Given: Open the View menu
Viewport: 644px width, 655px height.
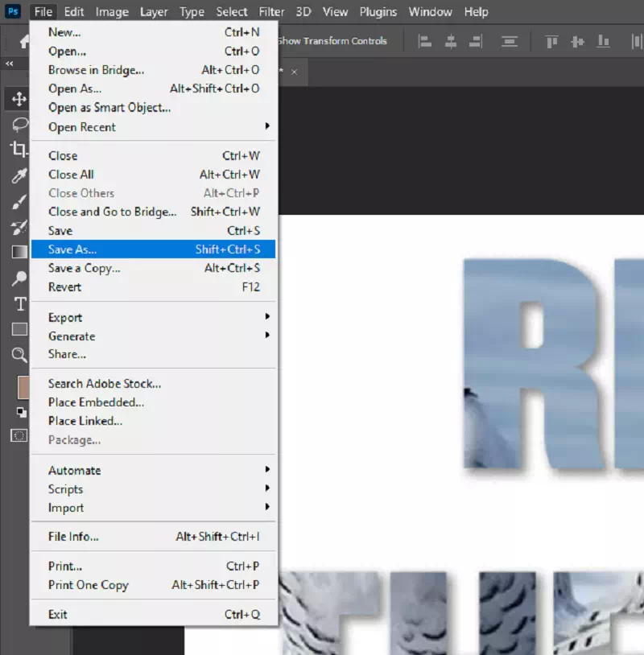Looking at the screenshot, I should 335,12.
